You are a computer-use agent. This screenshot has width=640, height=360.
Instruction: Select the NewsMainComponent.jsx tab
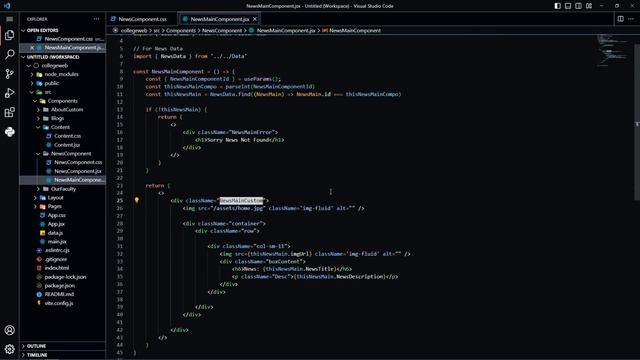tap(220, 19)
